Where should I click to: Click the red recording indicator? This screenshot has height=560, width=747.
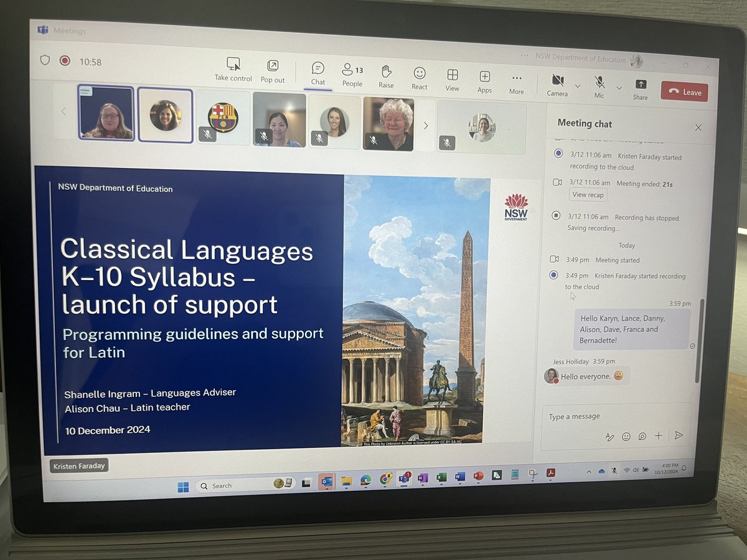64,60
